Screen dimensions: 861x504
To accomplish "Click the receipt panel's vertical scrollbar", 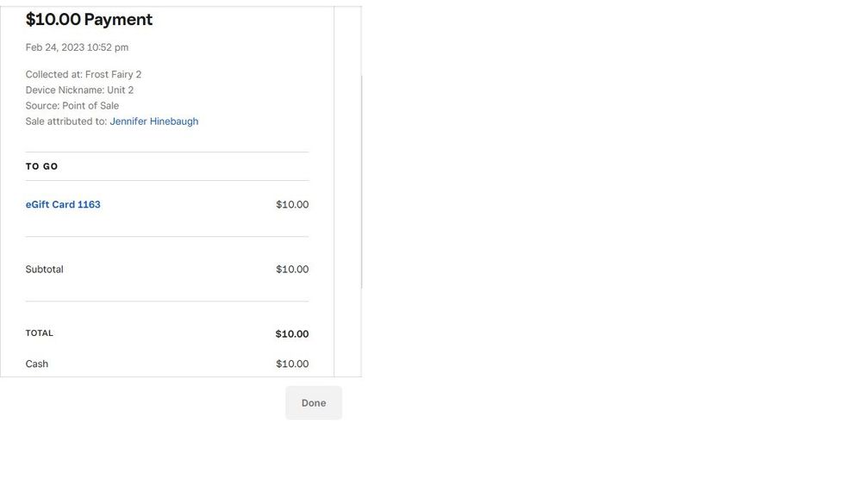I will 361,181.
